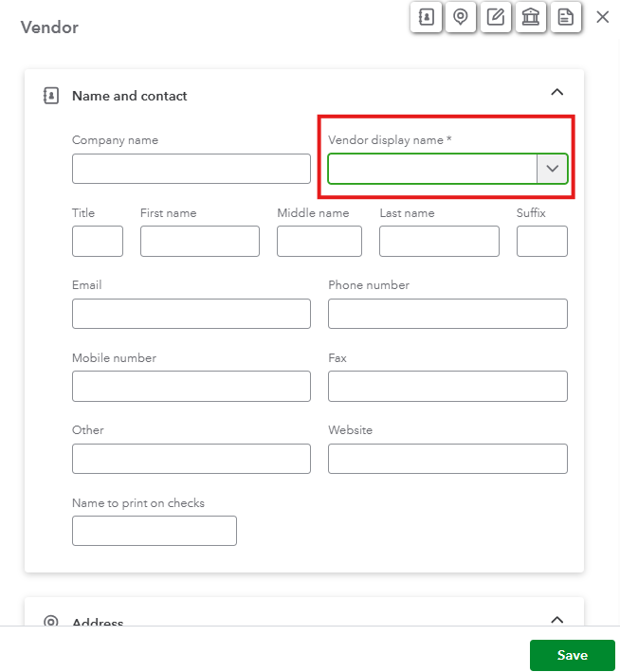Click the Name to print on checks field
Image resolution: width=620 pixels, height=672 pixels.
point(154,531)
